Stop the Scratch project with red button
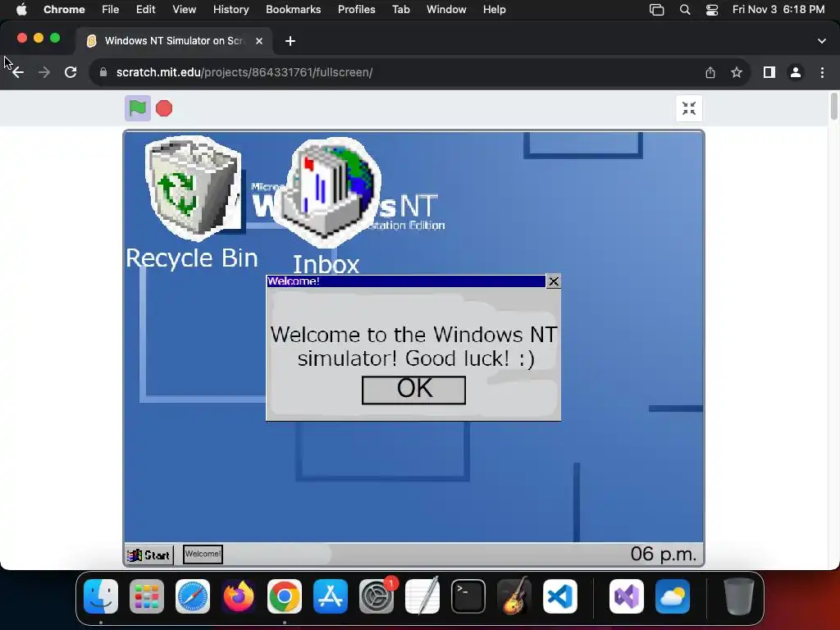 (x=164, y=108)
